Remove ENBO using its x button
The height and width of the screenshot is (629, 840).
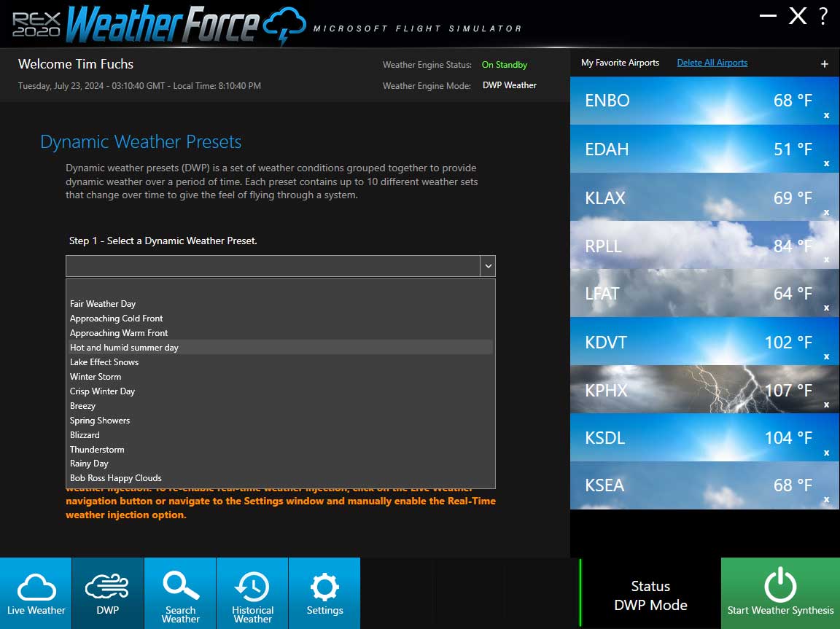click(x=825, y=117)
